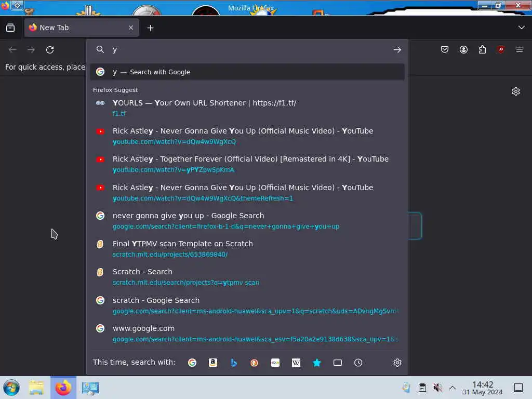Search bookmarks with the star icon
Screen dimensions: 532x399
[317, 363]
